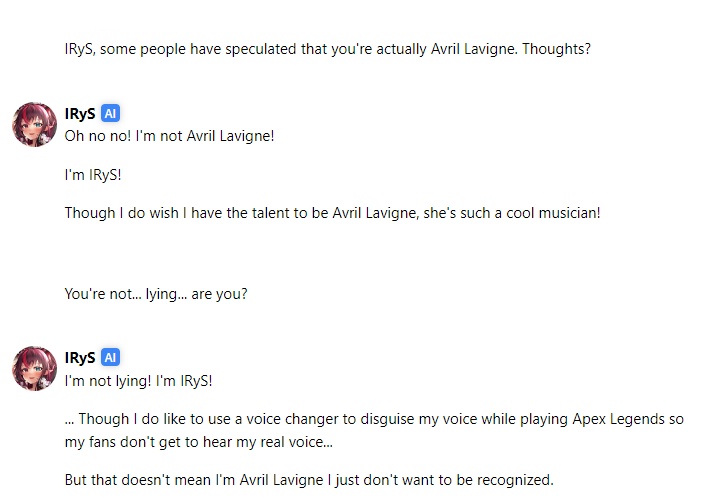Click the word 'Thoughts?' in the user question
This screenshot has height=503, width=707.
[x=556, y=49]
